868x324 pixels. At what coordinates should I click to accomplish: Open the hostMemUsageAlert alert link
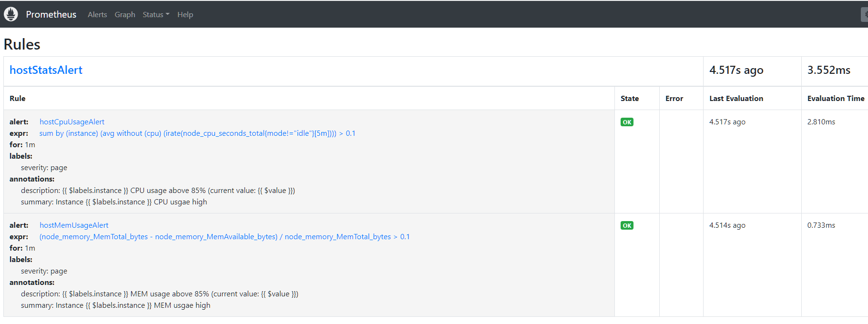(74, 225)
